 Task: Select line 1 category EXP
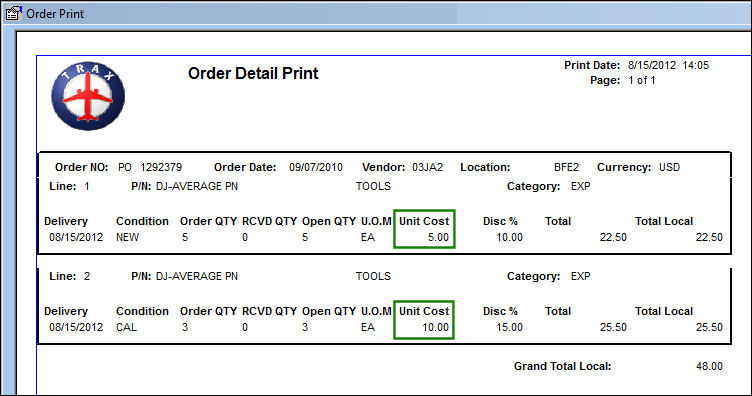click(x=580, y=186)
